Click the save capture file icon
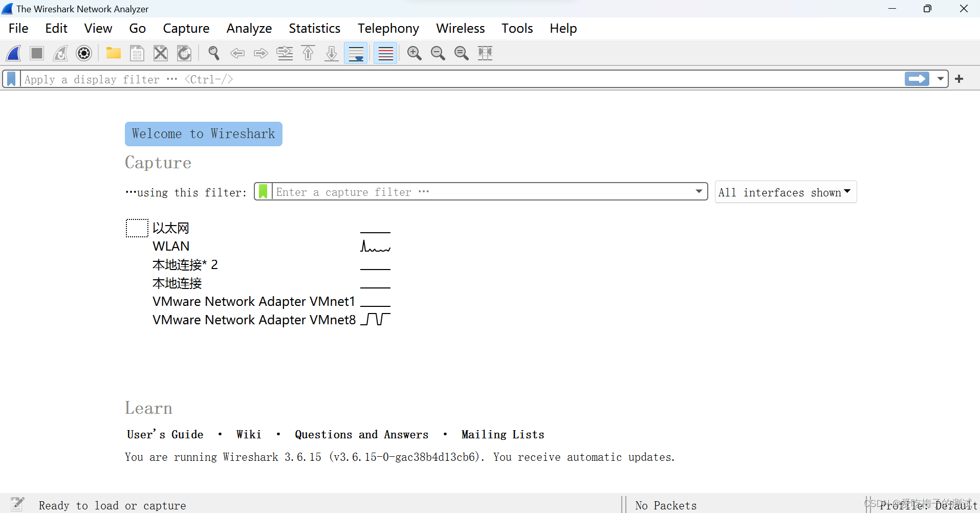The width and height of the screenshot is (980, 513). 137,53
